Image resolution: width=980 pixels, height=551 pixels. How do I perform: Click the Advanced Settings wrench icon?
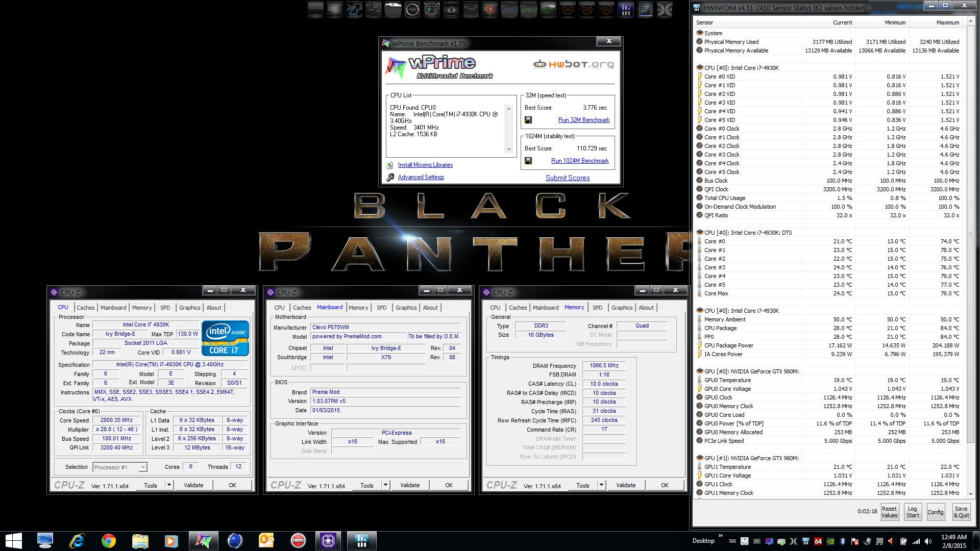coord(390,177)
